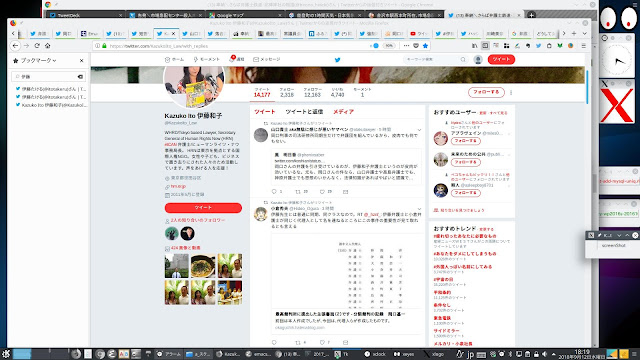Open profile more options three-dot menu

(511, 93)
